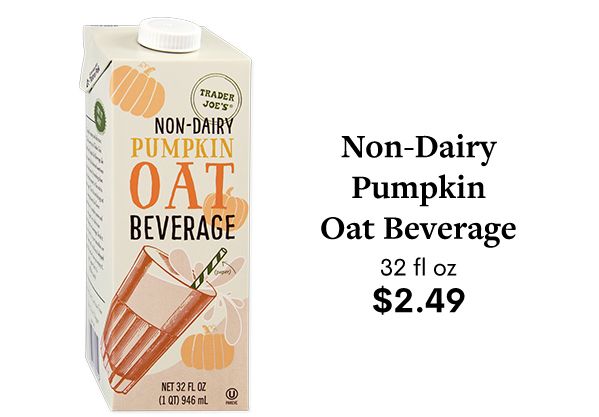599x417 pixels.
Task: Click the kosher U symbol on carton
Action: pos(231,394)
